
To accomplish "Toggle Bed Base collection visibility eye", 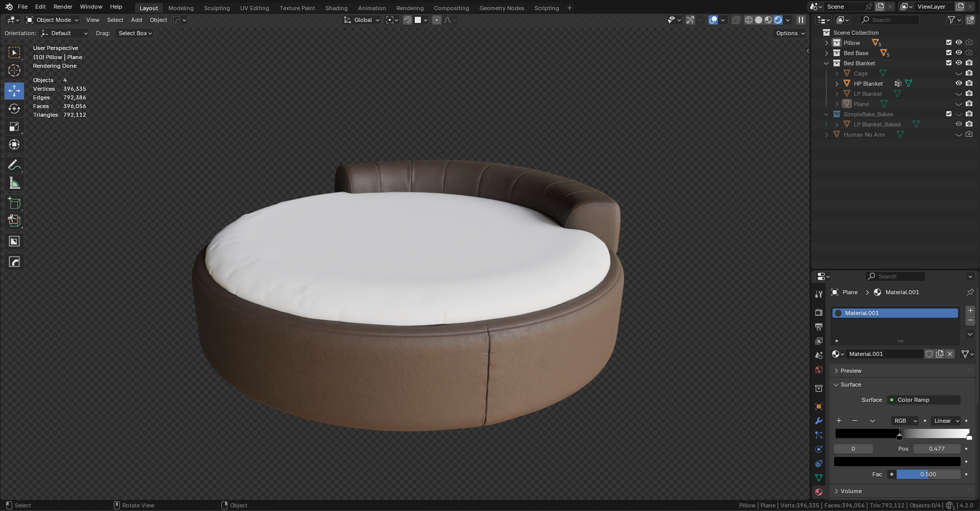I will [x=959, y=53].
